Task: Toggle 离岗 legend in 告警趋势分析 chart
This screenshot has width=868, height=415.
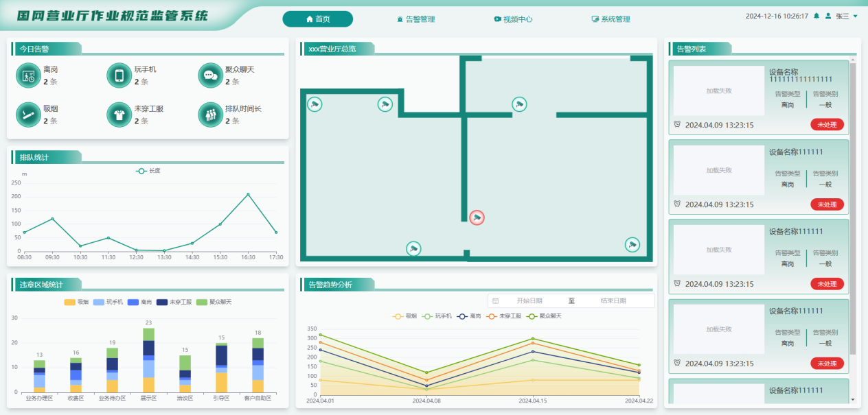Action: pos(469,316)
